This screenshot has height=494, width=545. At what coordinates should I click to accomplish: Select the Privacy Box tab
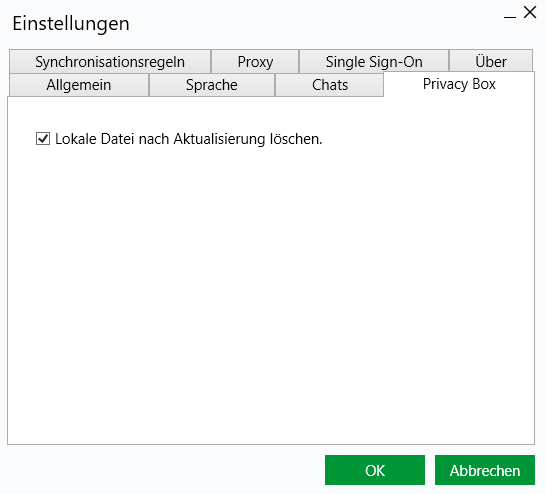coord(459,84)
